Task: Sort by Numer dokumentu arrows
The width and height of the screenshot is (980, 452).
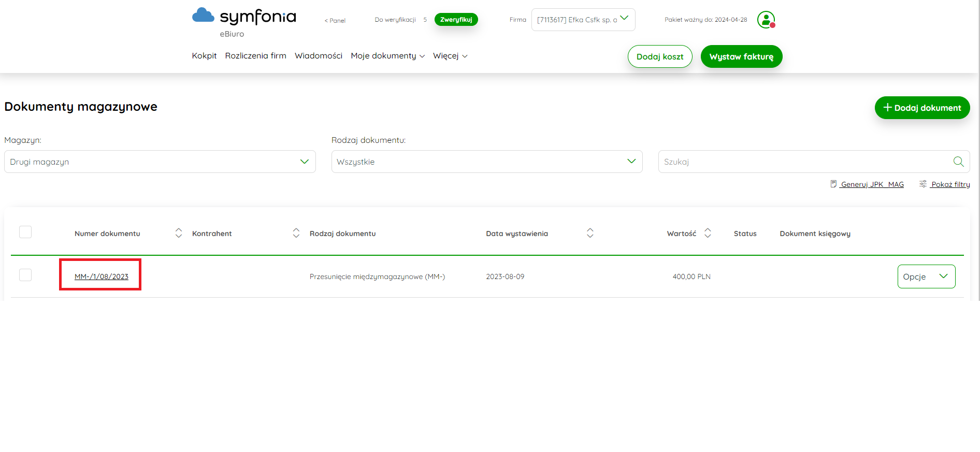Action: click(x=179, y=233)
